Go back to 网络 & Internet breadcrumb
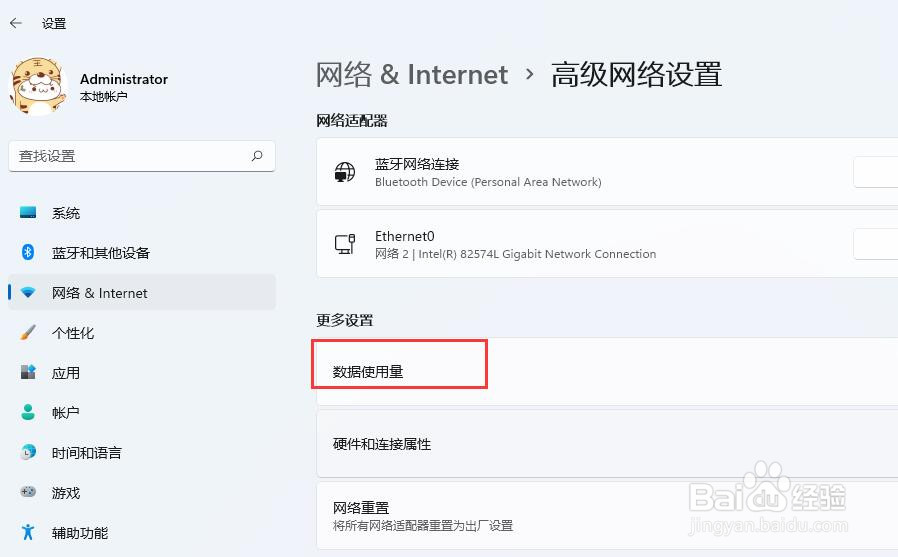898x557 pixels. [412, 75]
